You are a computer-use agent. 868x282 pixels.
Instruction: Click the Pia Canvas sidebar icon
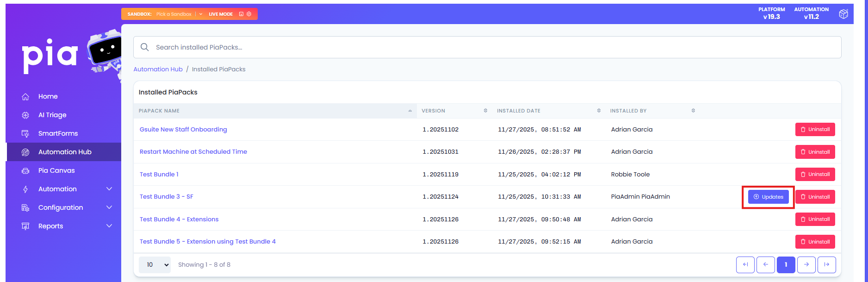tap(25, 171)
